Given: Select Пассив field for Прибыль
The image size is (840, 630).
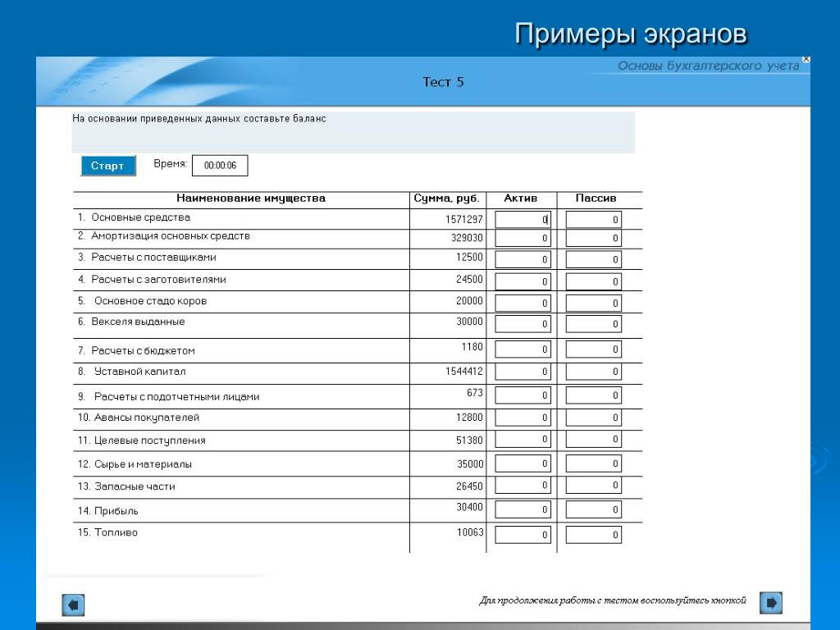Looking at the screenshot, I should (594, 509).
